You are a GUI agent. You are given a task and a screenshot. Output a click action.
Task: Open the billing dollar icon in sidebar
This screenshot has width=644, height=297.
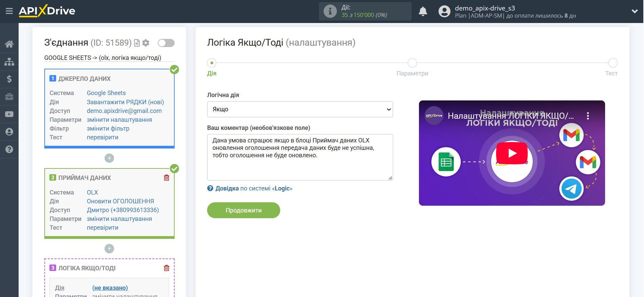click(9, 79)
